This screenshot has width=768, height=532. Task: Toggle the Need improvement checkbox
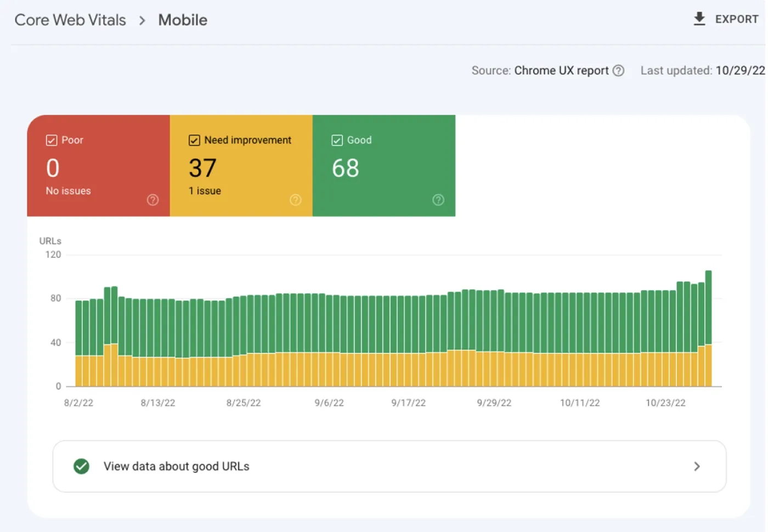(x=194, y=140)
